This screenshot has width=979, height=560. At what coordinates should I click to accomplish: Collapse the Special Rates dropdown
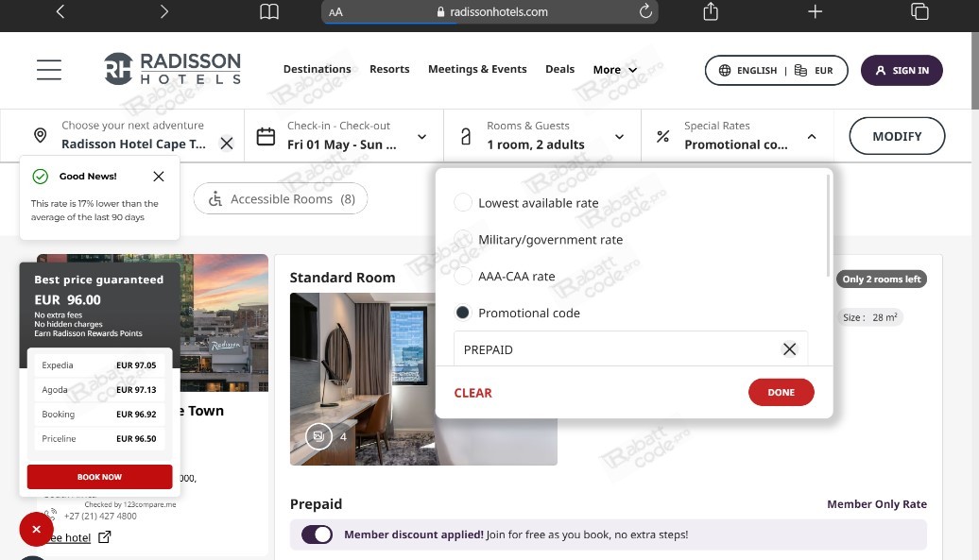[x=811, y=135]
